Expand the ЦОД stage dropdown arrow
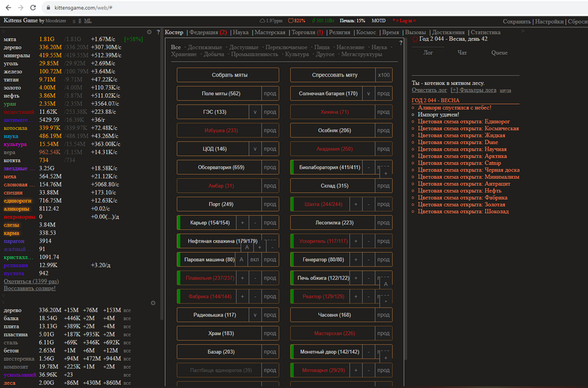This screenshot has height=388, width=588. tap(255, 149)
